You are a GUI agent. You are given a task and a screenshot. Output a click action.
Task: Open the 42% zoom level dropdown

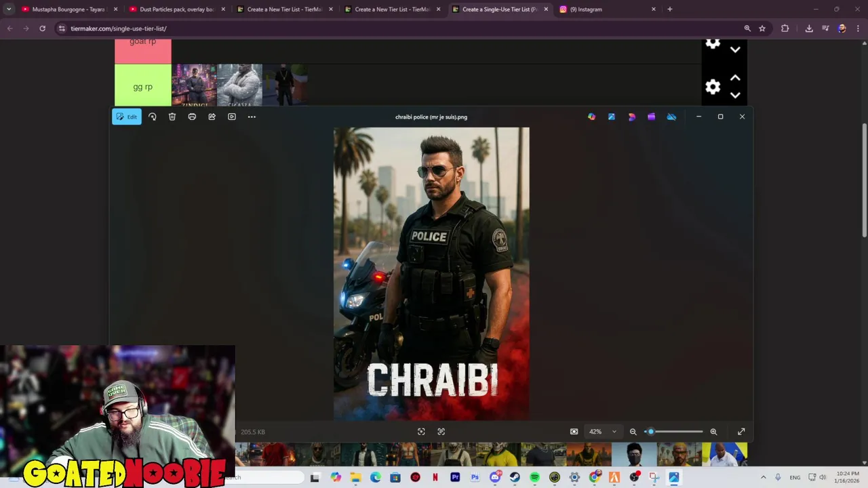pyautogui.click(x=603, y=432)
